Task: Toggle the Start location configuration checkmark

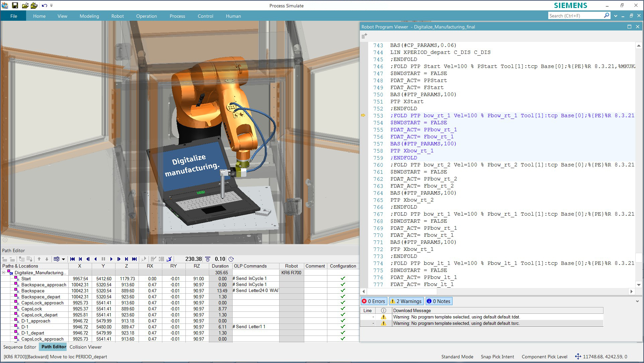Action: [x=342, y=278]
